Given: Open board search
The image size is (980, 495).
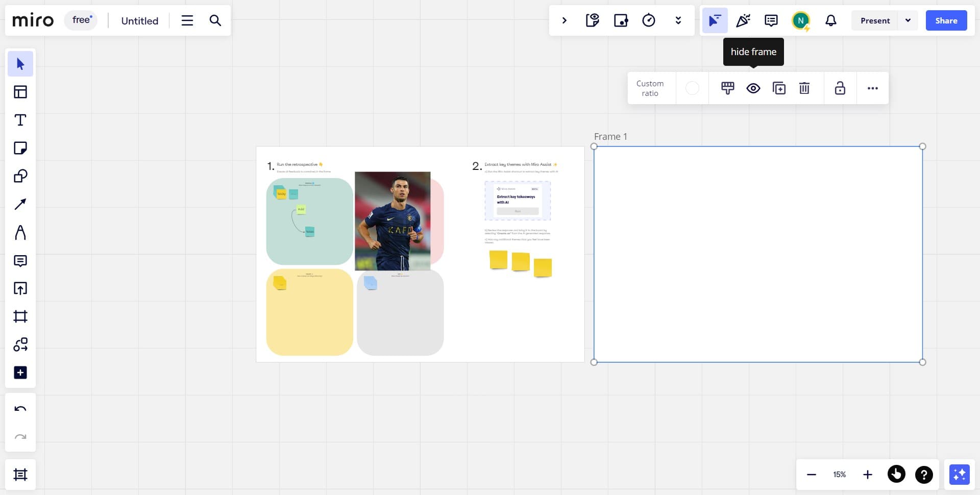Looking at the screenshot, I should [215, 20].
